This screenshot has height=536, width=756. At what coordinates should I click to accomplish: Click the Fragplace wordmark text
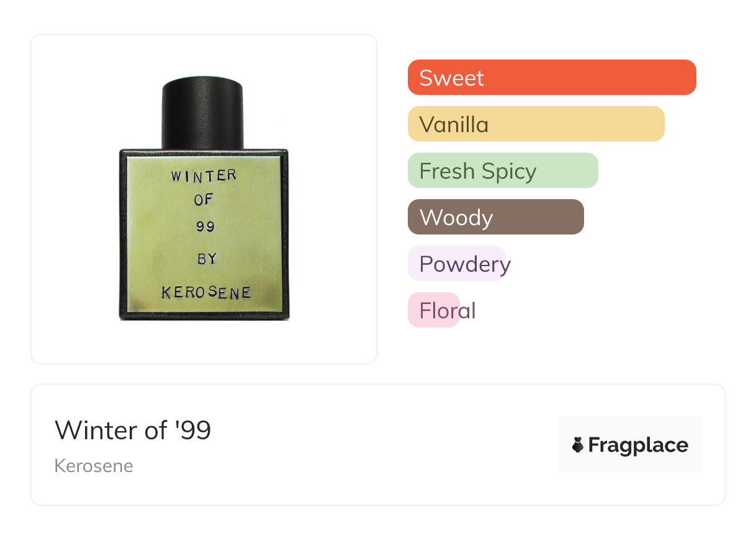click(x=638, y=445)
